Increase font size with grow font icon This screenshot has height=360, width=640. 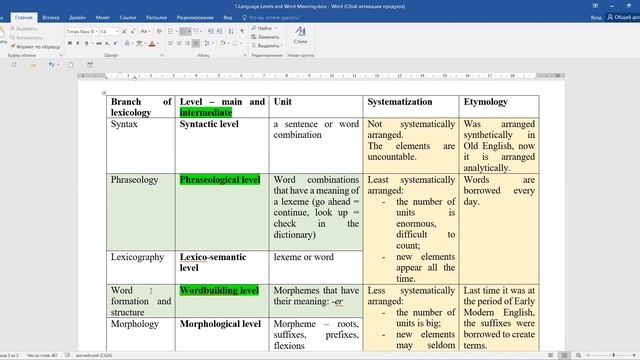[x=124, y=31]
